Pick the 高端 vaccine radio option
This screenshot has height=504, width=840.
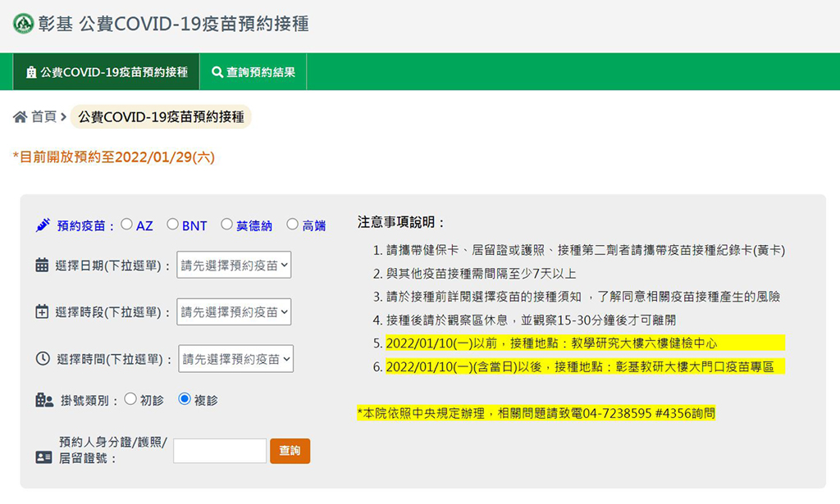coord(292,225)
